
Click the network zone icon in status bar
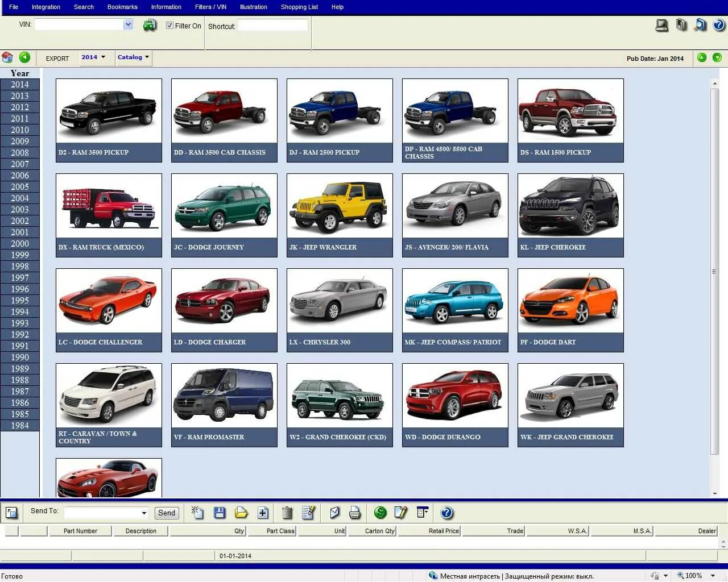pyautogui.click(x=433, y=576)
